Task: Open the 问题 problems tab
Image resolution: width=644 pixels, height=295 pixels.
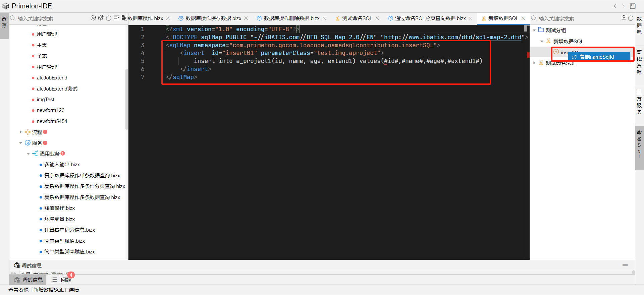Action: coord(62,280)
